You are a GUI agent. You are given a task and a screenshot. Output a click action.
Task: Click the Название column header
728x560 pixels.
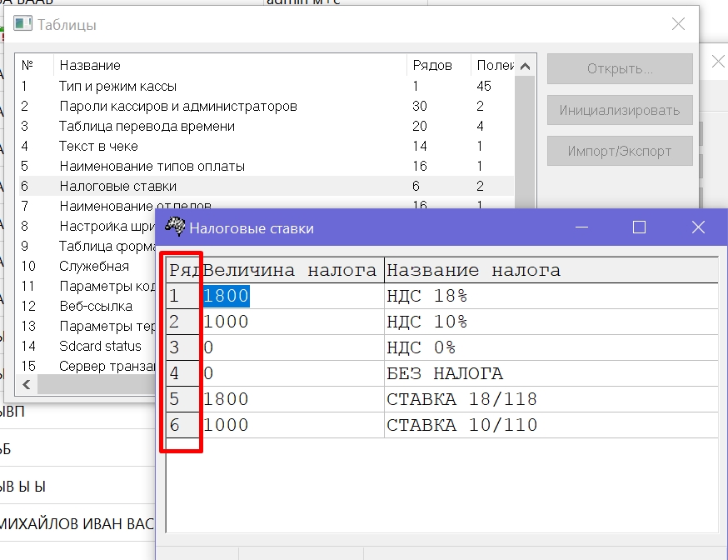(x=230, y=65)
